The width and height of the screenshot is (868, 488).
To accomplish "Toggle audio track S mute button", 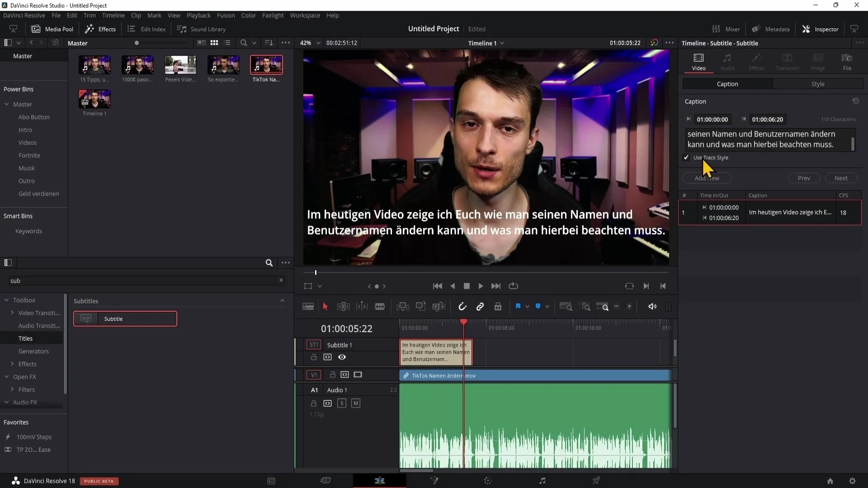I will pos(342,404).
